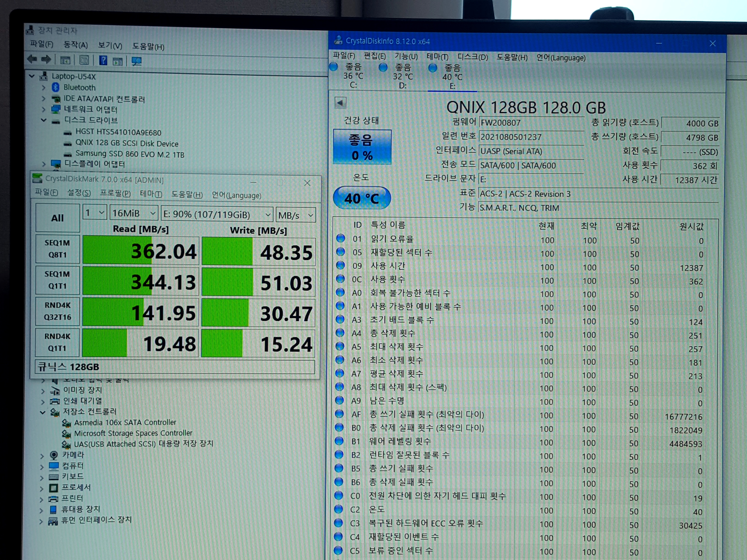Run the SEQ1M Q8T1 benchmark
This screenshot has width=747, height=560.
click(57, 249)
